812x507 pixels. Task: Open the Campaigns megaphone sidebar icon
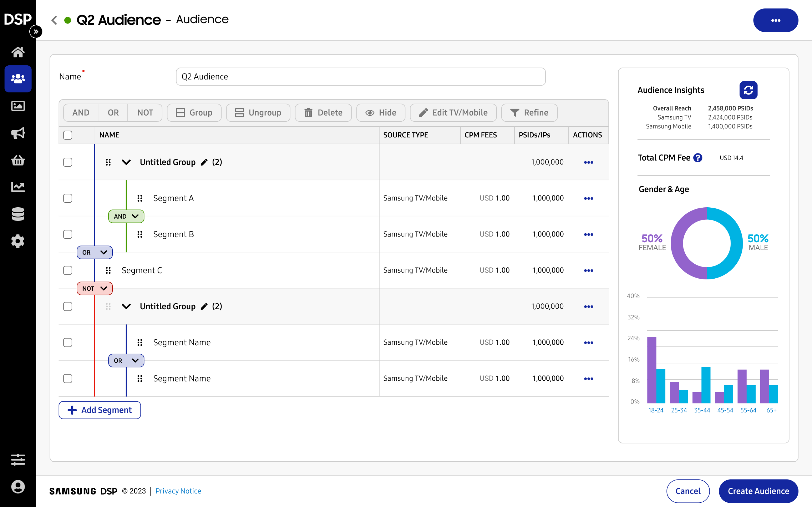[18, 133]
